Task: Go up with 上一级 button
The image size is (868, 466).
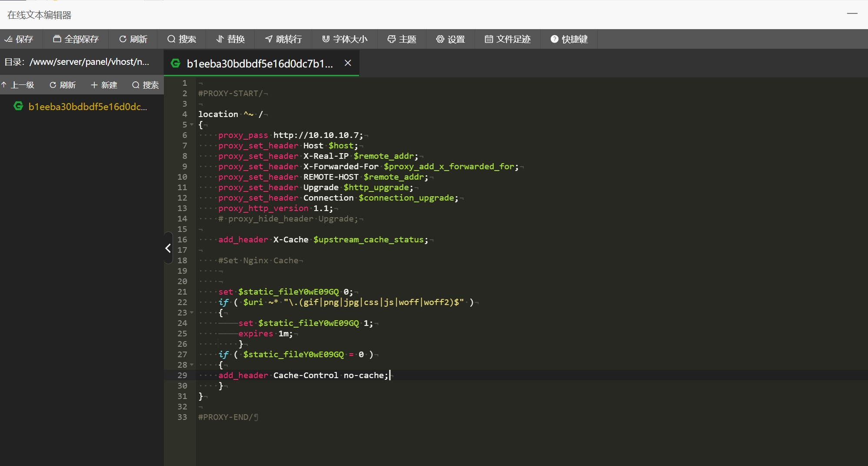Action: [18, 85]
